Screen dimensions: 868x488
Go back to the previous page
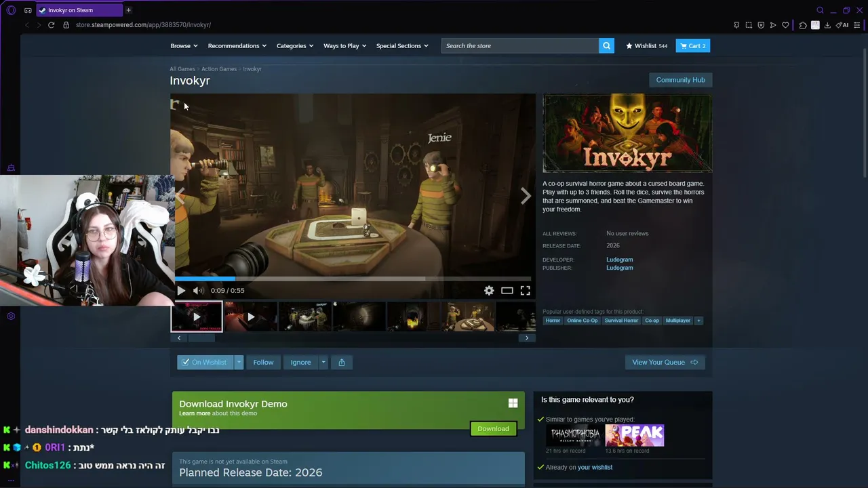pos(27,25)
